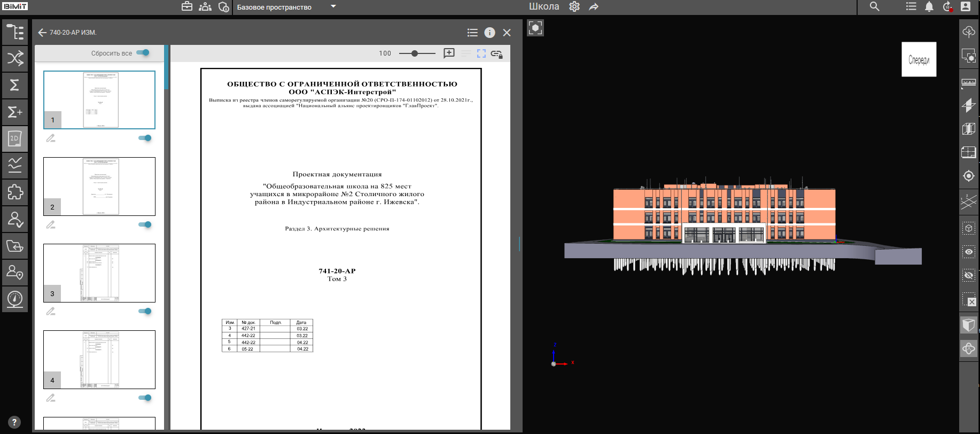Click the ruler measurement tool
This screenshot has height=434, width=980.
pyautogui.click(x=968, y=82)
